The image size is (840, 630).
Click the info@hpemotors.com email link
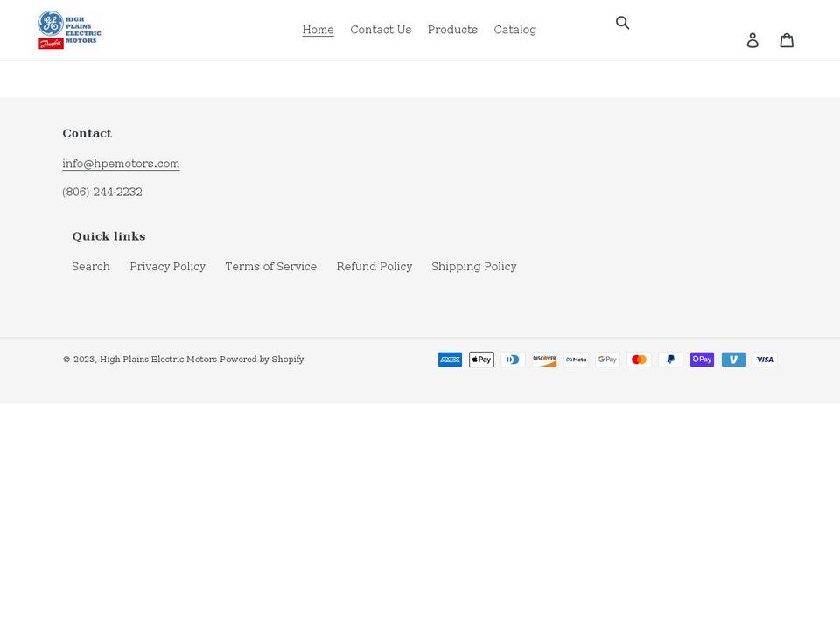[x=121, y=164]
